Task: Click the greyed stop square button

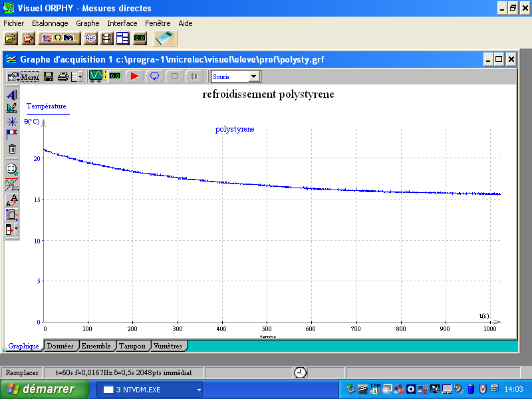Action: [174, 76]
